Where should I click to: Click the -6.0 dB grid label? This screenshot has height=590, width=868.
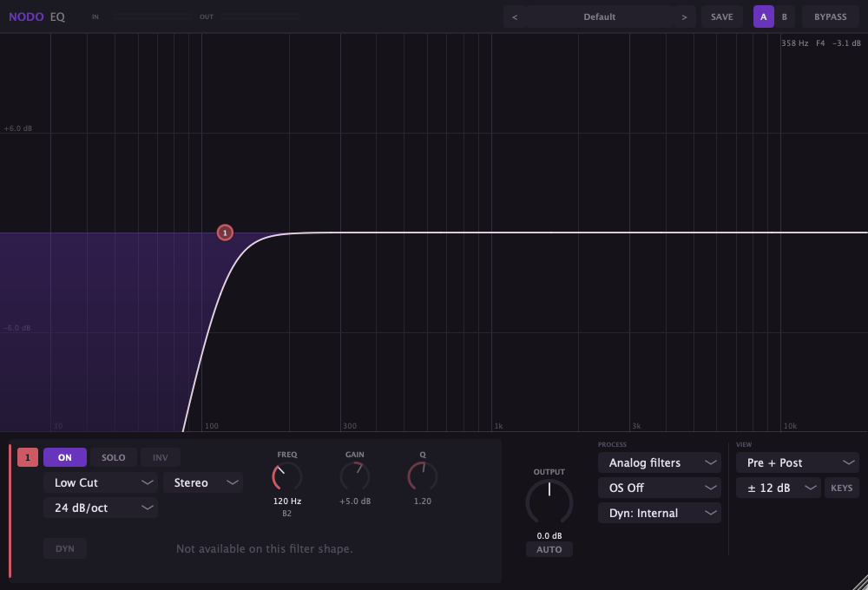tap(17, 328)
